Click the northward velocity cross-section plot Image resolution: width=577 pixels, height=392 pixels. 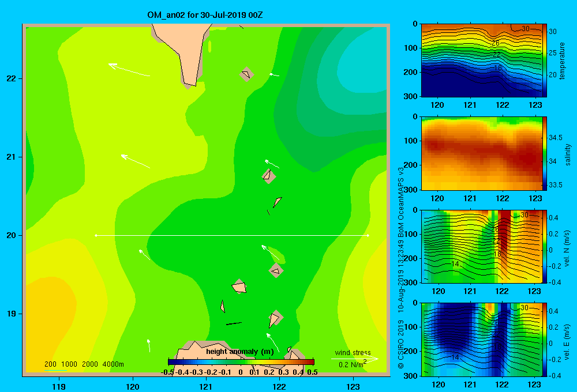point(482,246)
